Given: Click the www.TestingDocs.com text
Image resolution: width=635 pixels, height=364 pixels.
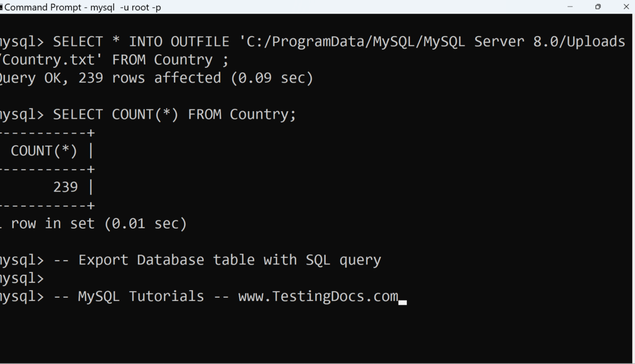Looking at the screenshot, I should click(x=318, y=297).
